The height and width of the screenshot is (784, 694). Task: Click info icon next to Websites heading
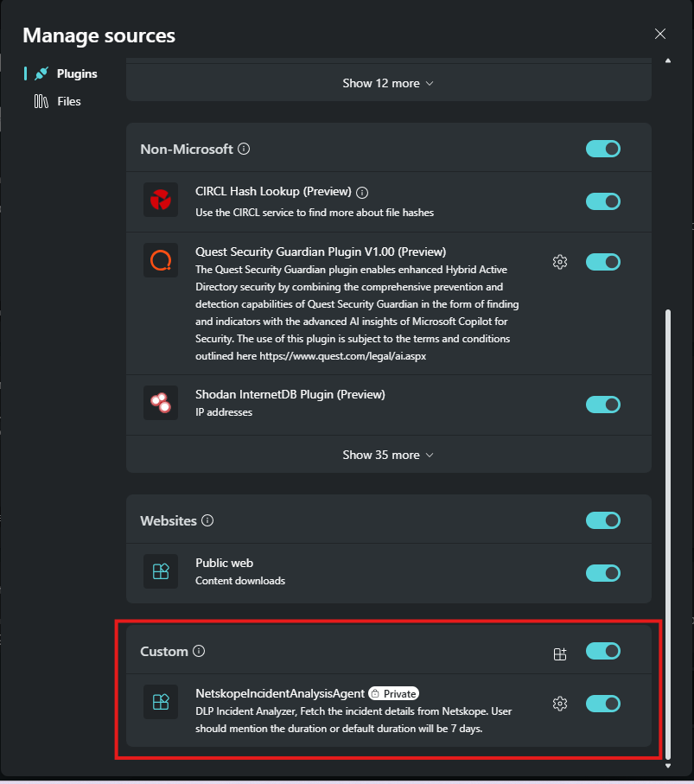coord(207,520)
